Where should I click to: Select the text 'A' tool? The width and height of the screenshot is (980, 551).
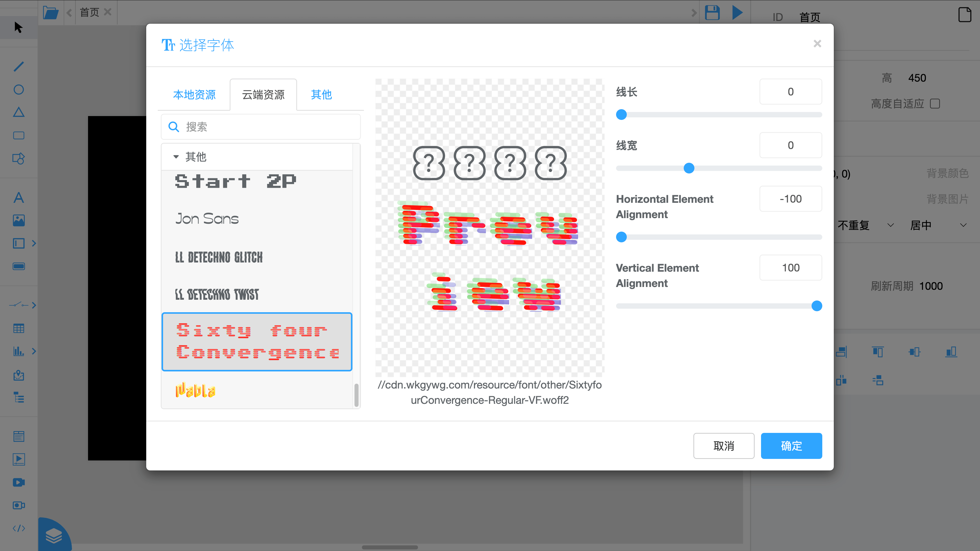pyautogui.click(x=19, y=197)
